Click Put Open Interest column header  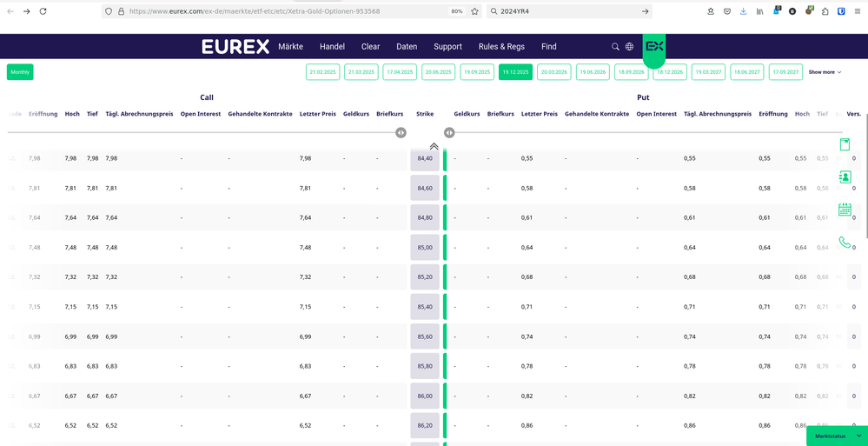[657, 114]
